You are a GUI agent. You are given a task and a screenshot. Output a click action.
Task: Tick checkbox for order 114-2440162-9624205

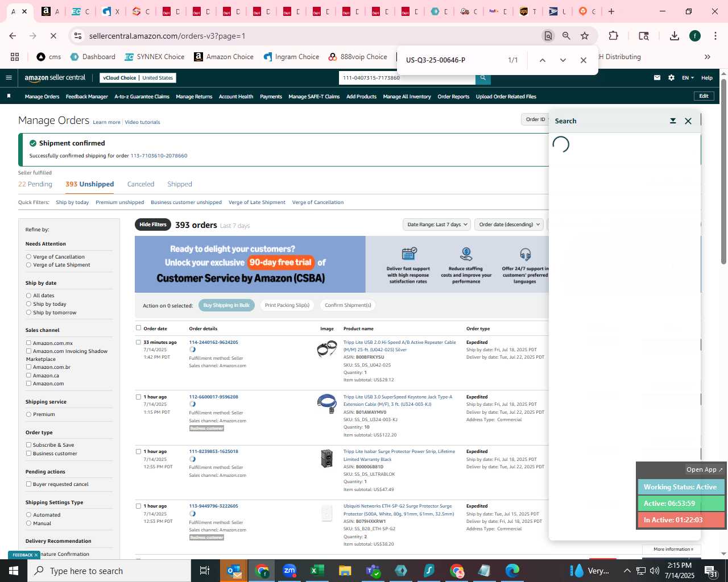coord(138,342)
